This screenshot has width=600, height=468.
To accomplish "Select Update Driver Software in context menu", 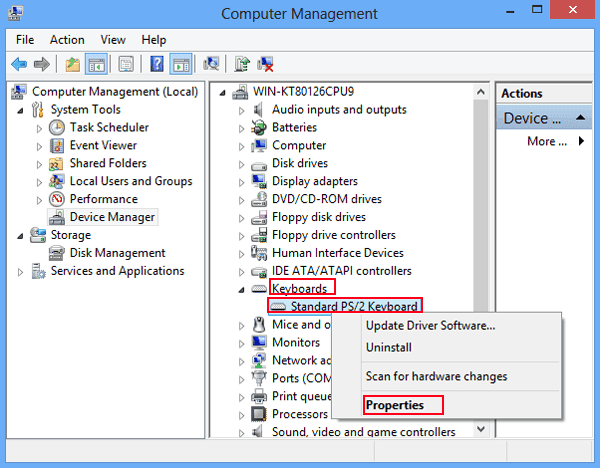I will tap(430, 325).
